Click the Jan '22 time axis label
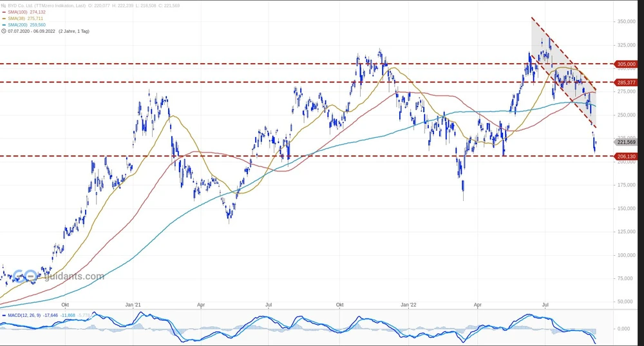 pos(410,303)
